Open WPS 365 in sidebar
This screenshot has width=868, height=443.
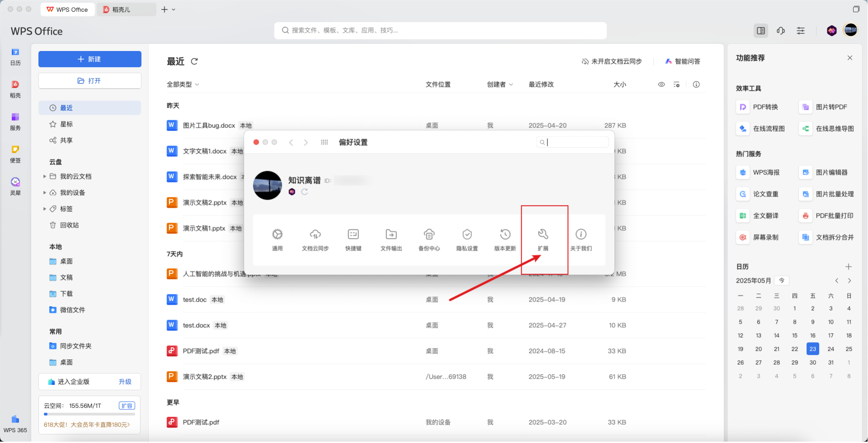(15, 424)
